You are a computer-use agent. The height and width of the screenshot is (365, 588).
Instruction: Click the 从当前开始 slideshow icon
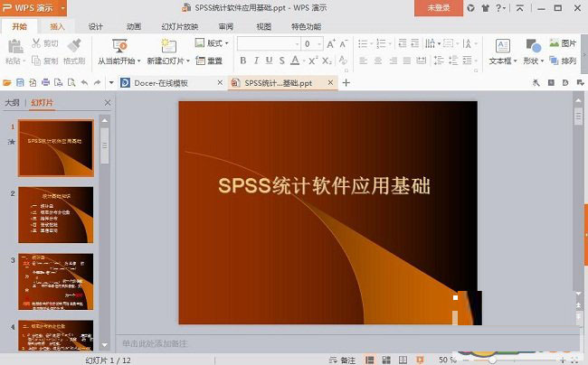click(x=119, y=45)
